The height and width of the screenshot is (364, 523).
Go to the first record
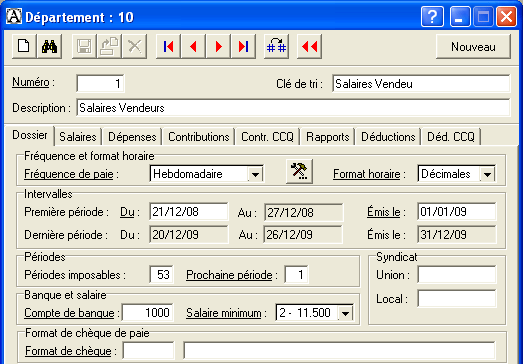pyautogui.click(x=168, y=46)
